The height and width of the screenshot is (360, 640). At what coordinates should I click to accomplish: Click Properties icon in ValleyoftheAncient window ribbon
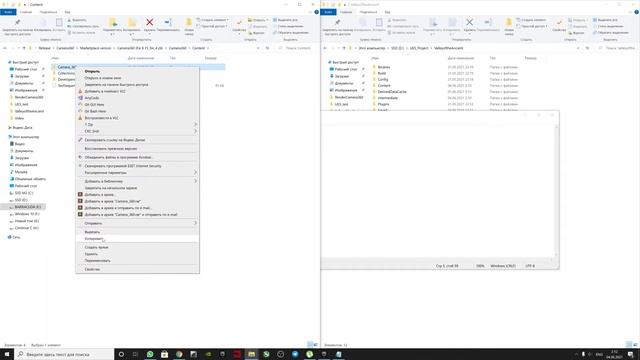(559, 22)
